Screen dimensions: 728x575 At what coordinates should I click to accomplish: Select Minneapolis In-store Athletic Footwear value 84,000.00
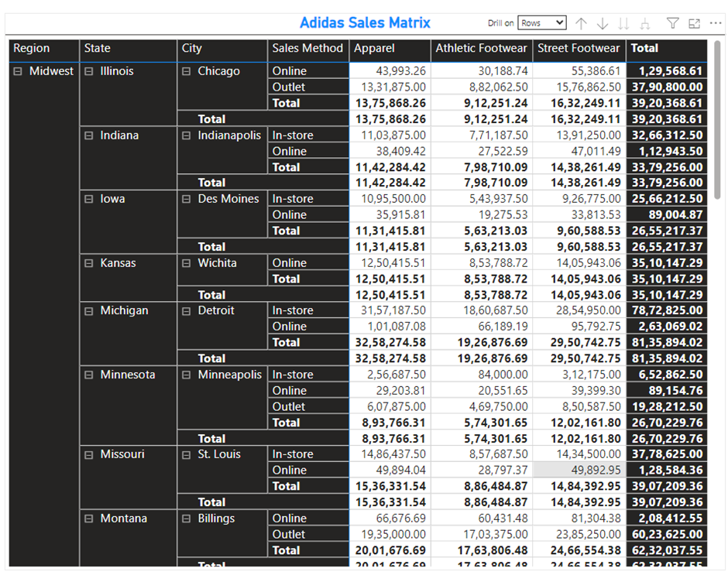(x=482, y=375)
